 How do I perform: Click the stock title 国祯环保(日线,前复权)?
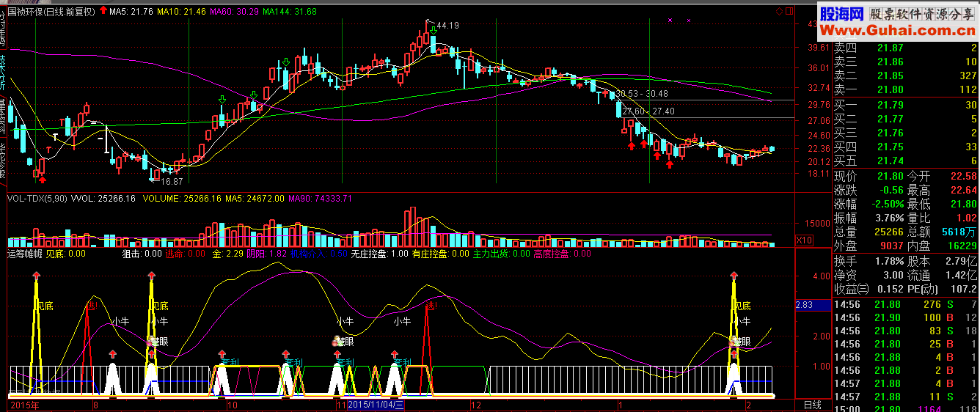[x=51, y=12]
